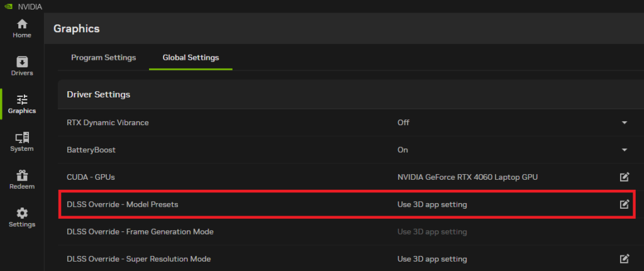Viewport: 644px width, 271px height.
Task: Go to the Home section in sidebar
Action: 22,28
